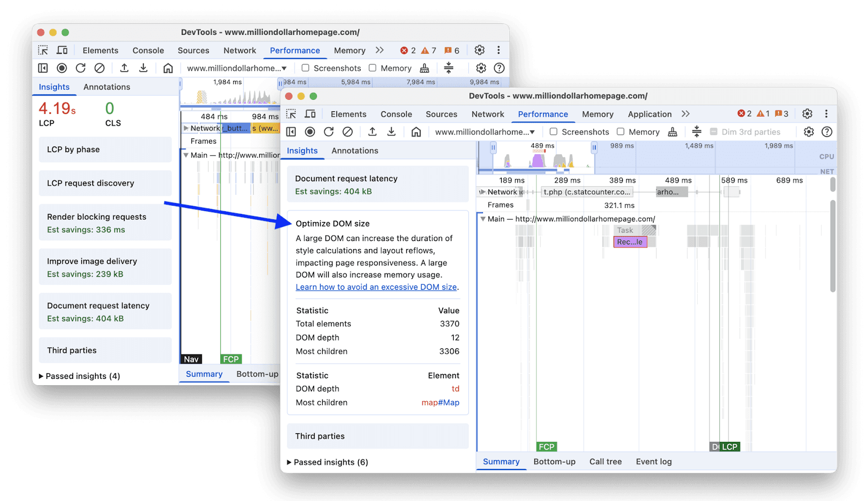Viewport: 868px width, 501px height.
Task: Switch to the Bottom-up tab
Action: click(554, 461)
